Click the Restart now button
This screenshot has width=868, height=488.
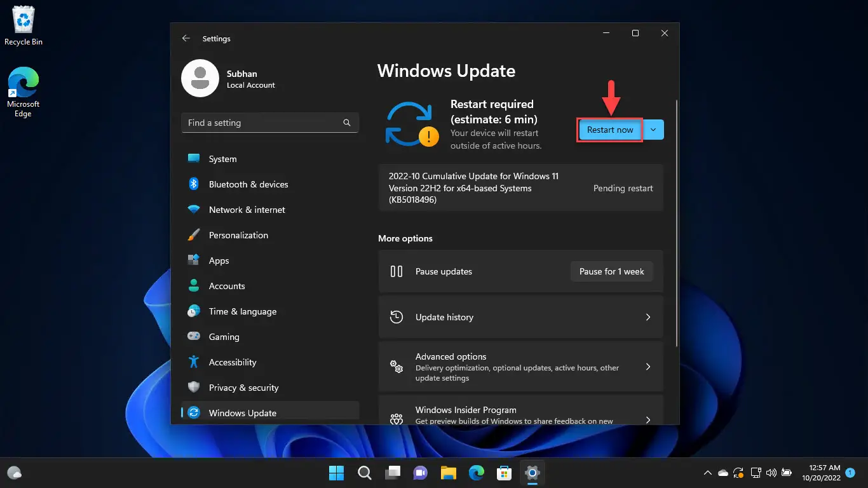[x=610, y=130]
